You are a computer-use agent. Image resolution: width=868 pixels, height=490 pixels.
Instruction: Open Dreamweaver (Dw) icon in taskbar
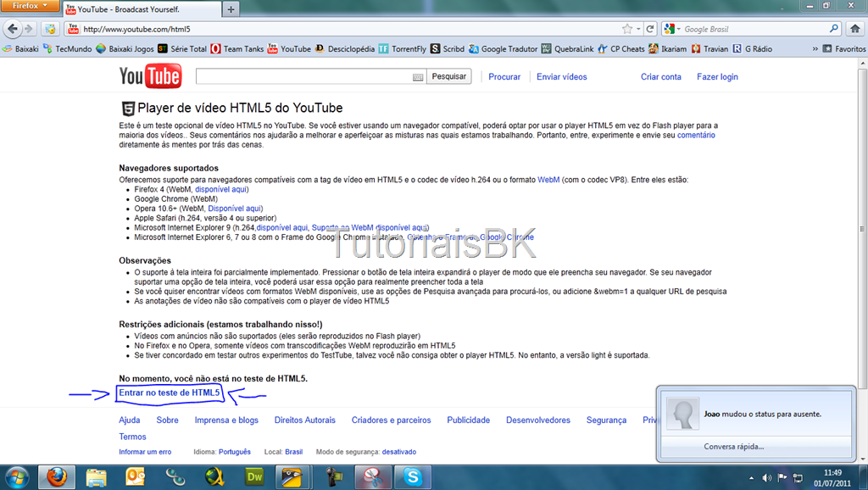(254, 477)
